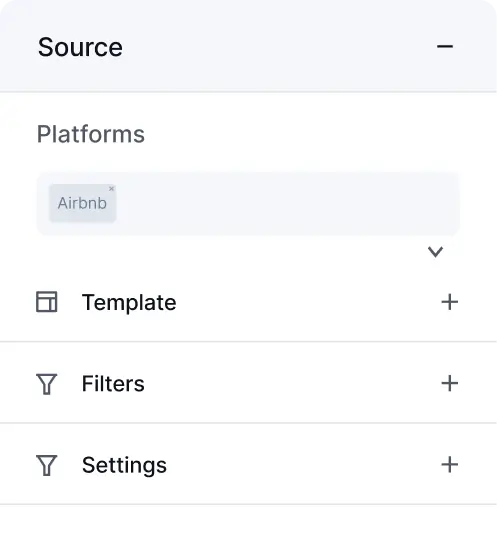Click the Source header bar background
Screen dimensions: 497x546
(248, 46)
